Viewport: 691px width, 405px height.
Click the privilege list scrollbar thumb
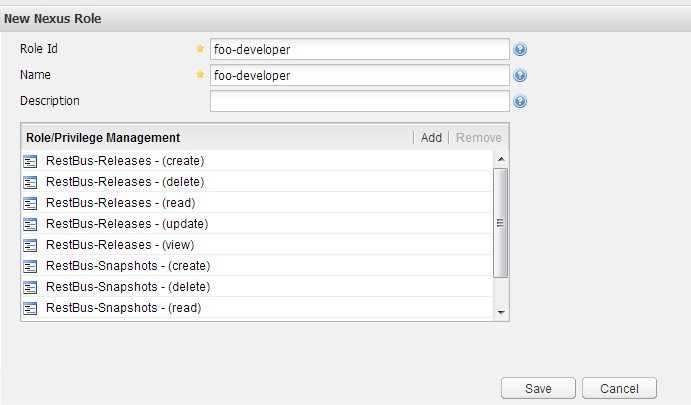(501, 223)
